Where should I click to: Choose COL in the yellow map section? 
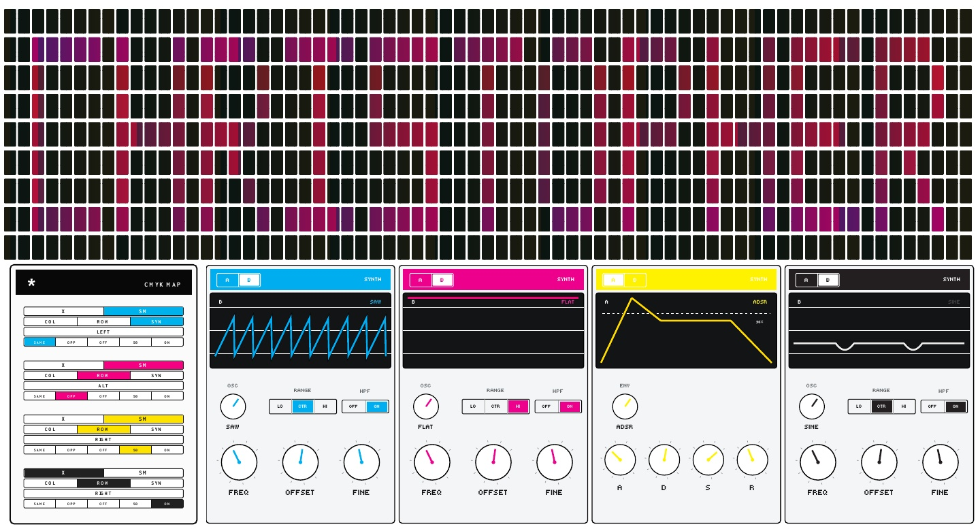[x=50, y=429]
